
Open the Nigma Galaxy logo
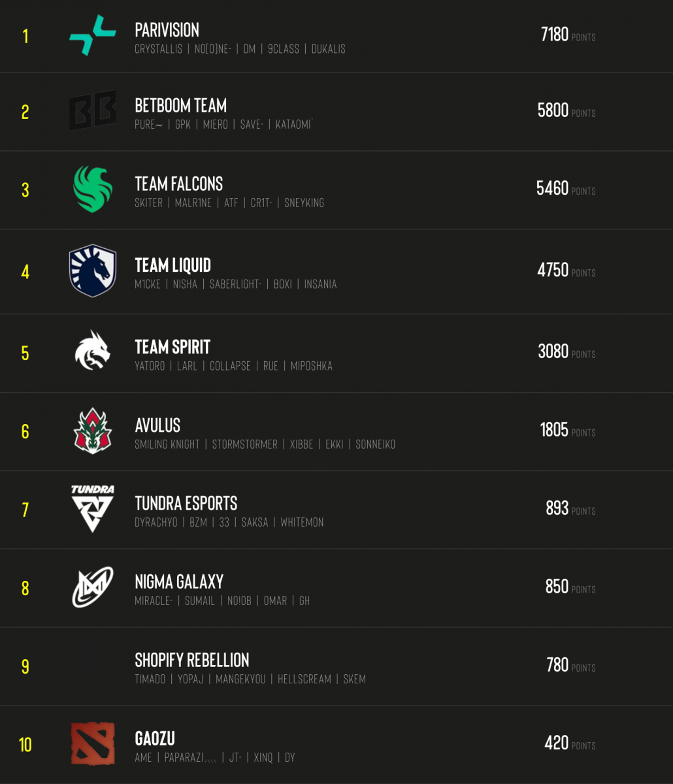(x=92, y=587)
